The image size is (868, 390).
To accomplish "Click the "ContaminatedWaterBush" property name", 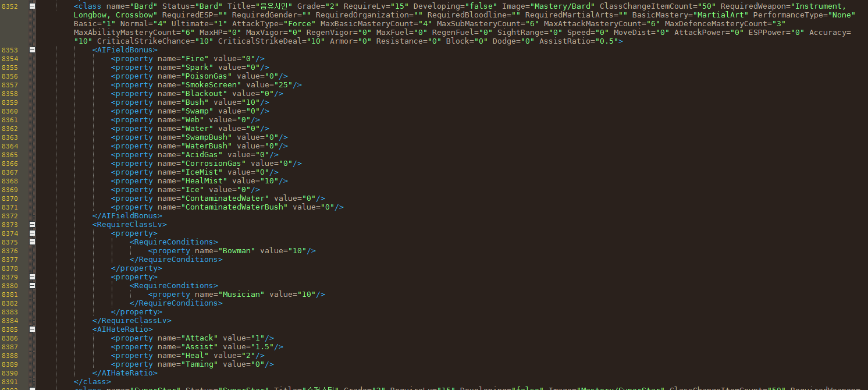I will [234, 207].
